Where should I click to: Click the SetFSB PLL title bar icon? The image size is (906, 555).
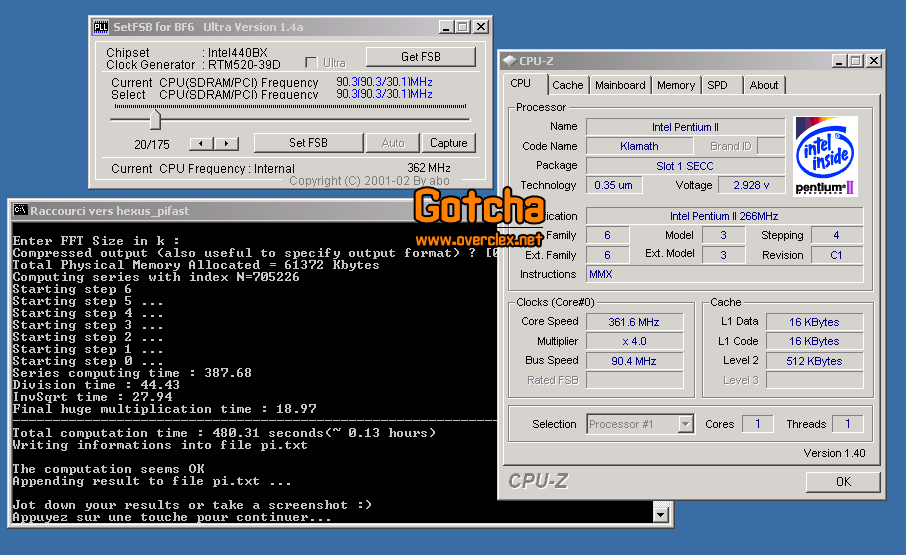point(101,27)
